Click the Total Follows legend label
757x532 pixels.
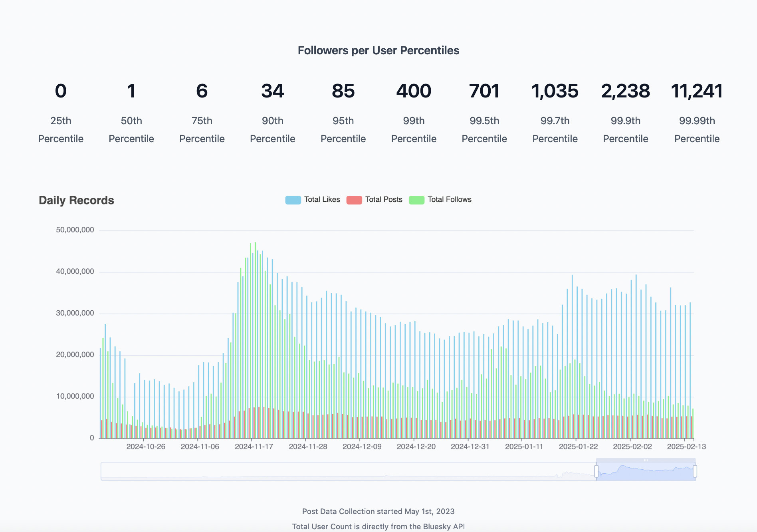pyautogui.click(x=450, y=200)
